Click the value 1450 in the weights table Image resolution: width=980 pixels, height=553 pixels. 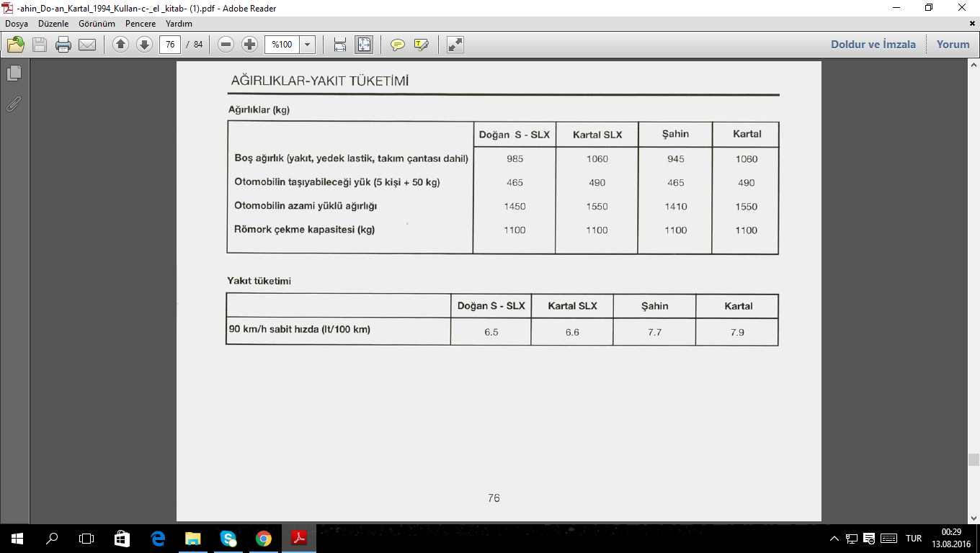point(514,207)
